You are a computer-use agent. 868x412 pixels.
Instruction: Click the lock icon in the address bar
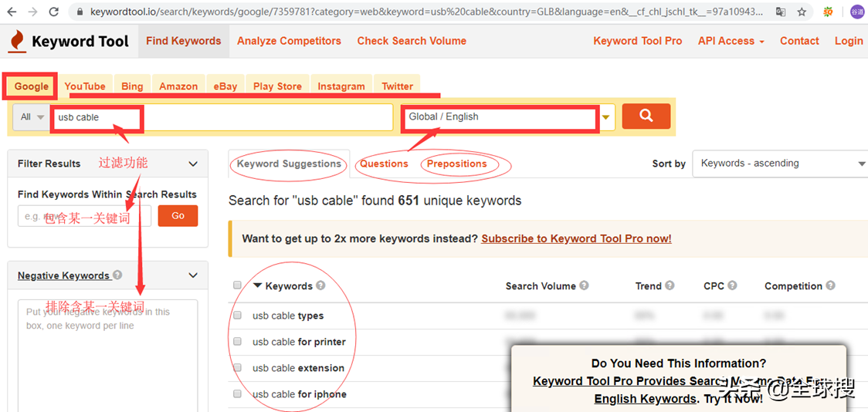[81, 11]
